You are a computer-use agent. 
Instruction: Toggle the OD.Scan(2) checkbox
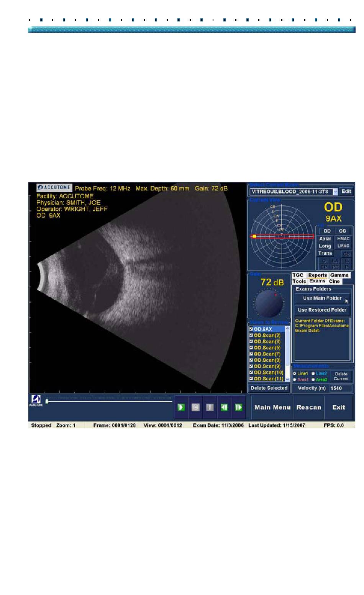pos(251,335)
